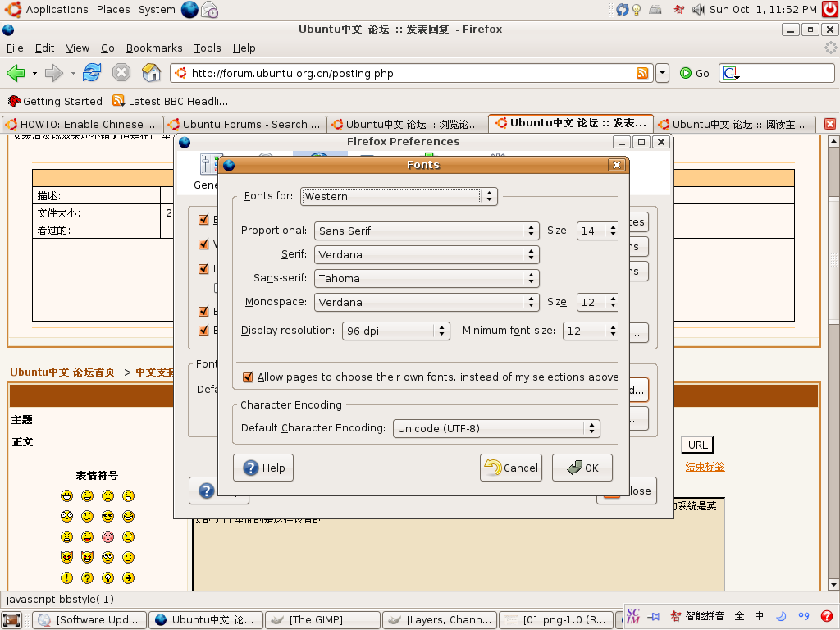Launch mail client icon in top panel

tap(209, 10)
